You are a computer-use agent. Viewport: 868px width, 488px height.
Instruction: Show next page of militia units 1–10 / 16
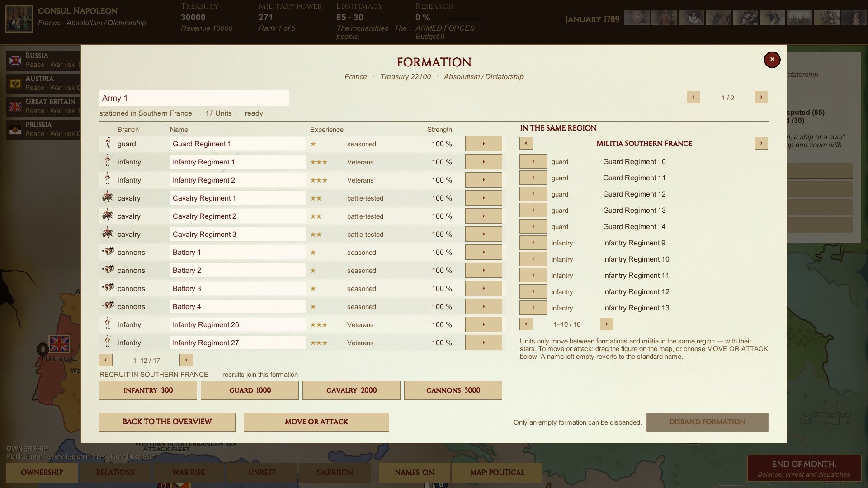point(606,324)
